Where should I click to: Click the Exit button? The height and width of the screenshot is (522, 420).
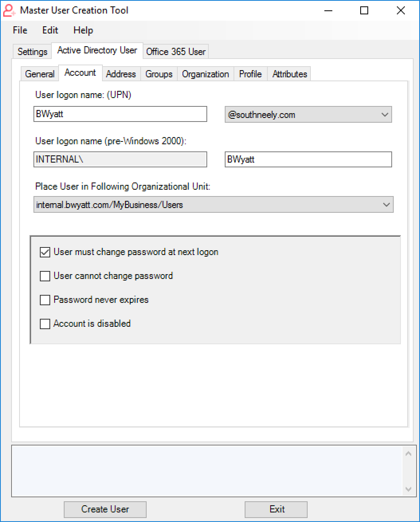point(276,509)
